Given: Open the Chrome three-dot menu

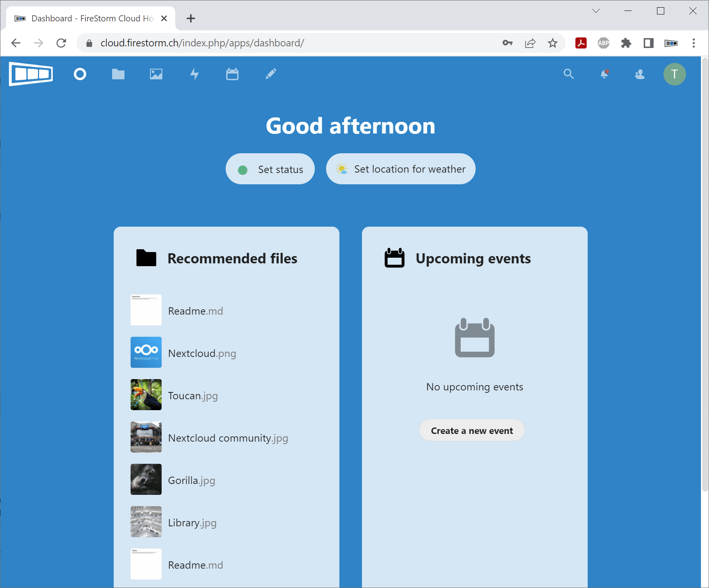Looking at the screenshot, I should click(x=694, y=43).
